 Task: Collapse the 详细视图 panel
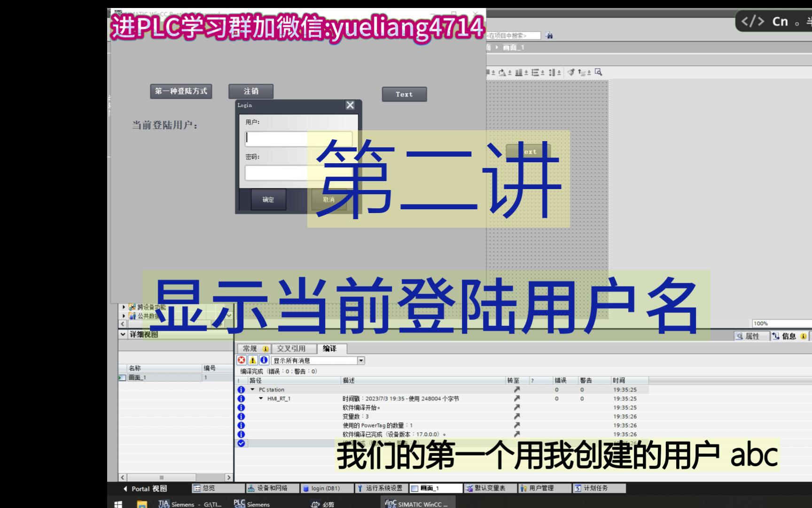(x=123, y=334)
